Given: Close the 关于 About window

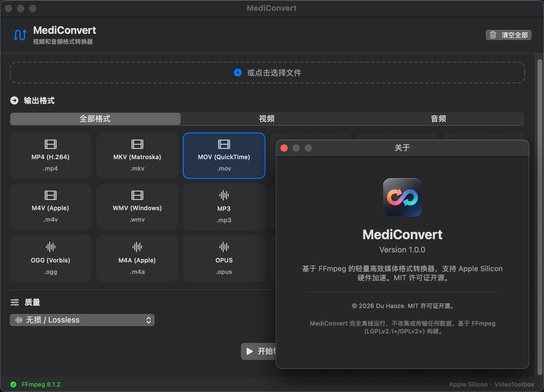Looking at the screenshot, I should coord(284,148).
